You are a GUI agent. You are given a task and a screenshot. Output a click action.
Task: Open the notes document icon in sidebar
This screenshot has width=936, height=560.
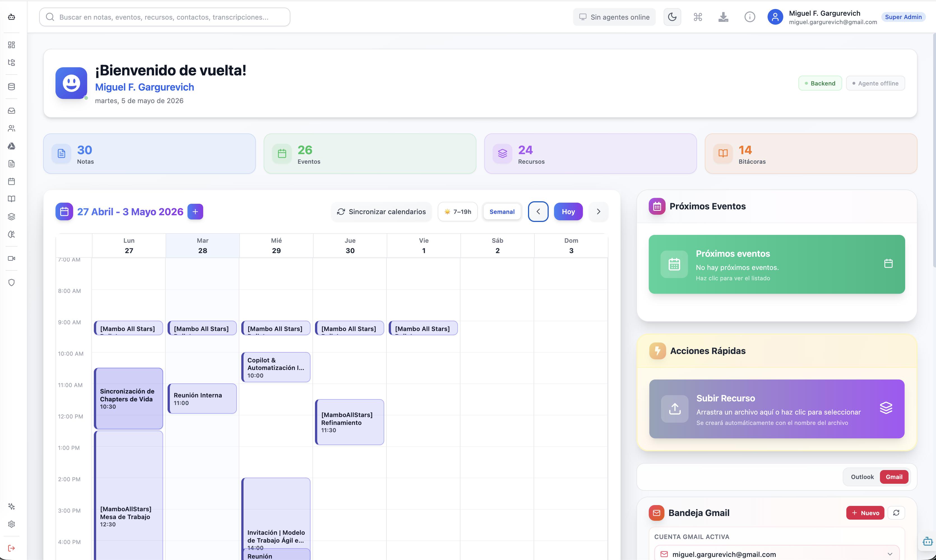click(x=11, y=164)
